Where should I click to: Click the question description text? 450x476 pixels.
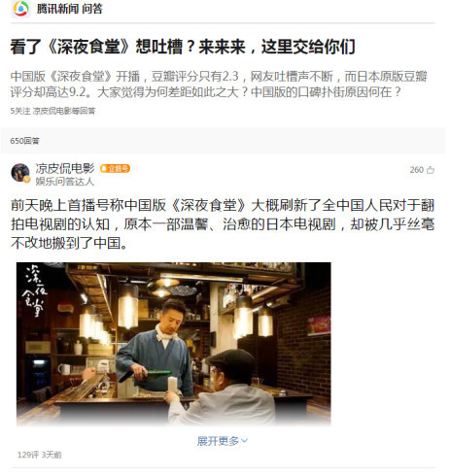coord(219,85)
